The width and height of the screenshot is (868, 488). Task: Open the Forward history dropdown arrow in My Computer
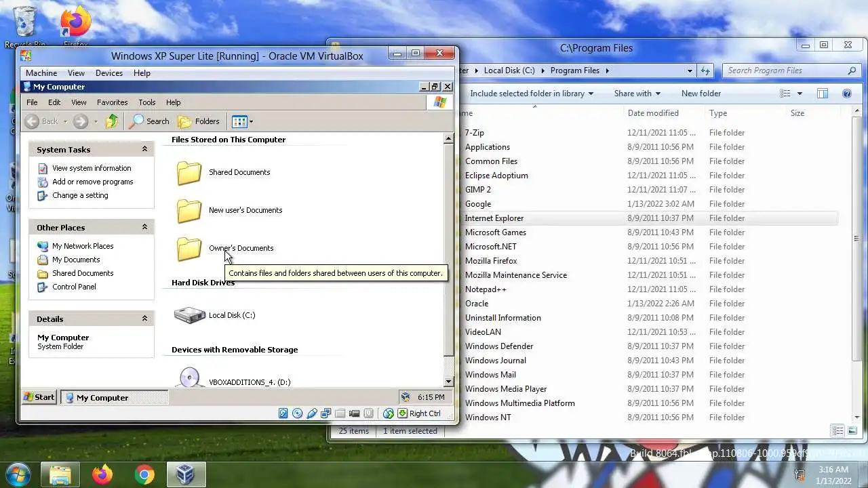(96, 122)
